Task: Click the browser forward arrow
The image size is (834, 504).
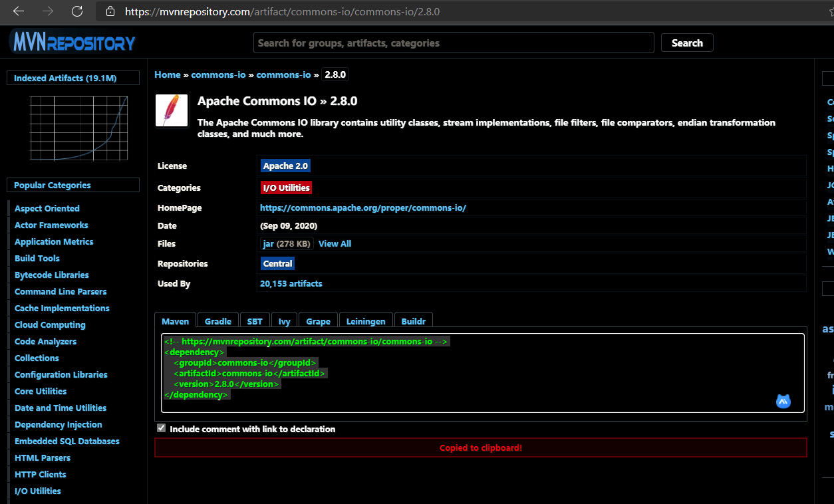Action: (x=48, y=11)
